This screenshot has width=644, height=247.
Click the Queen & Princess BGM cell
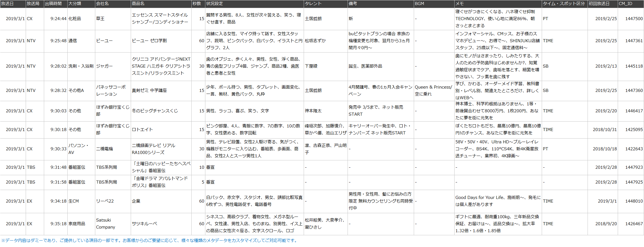[x=433, y=91]
